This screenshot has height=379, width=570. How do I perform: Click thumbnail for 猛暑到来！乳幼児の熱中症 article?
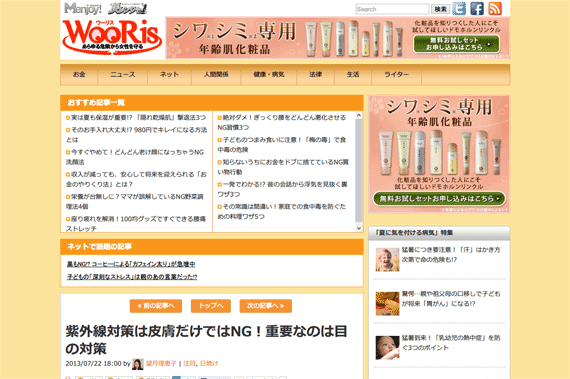tap(387, 348)
